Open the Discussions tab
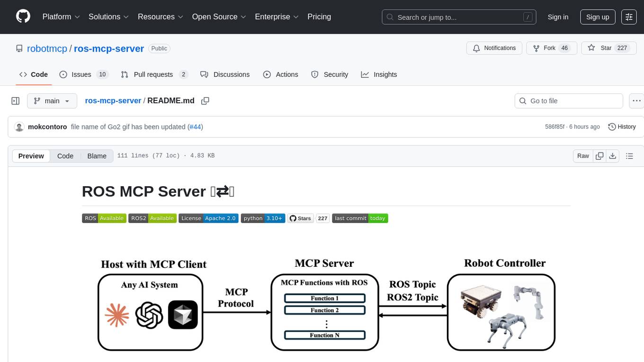 tap(225, 74)
